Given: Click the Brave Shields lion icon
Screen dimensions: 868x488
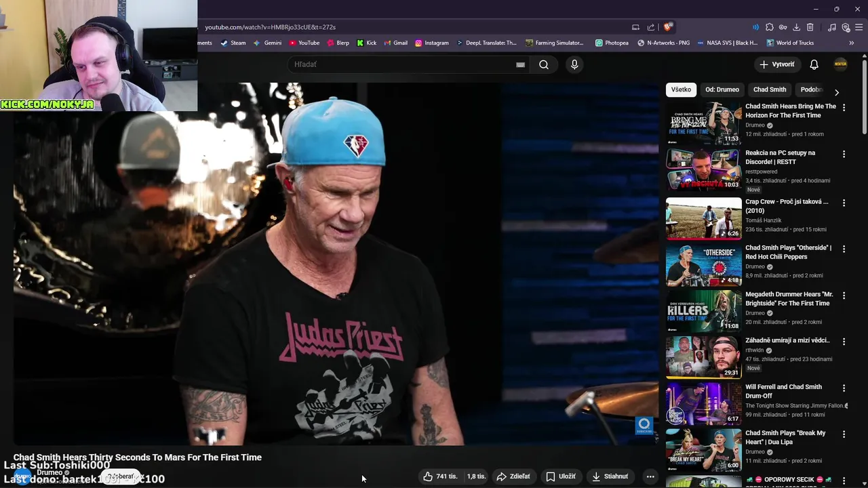Looking at the screenshot, I should tap(668, 27).
